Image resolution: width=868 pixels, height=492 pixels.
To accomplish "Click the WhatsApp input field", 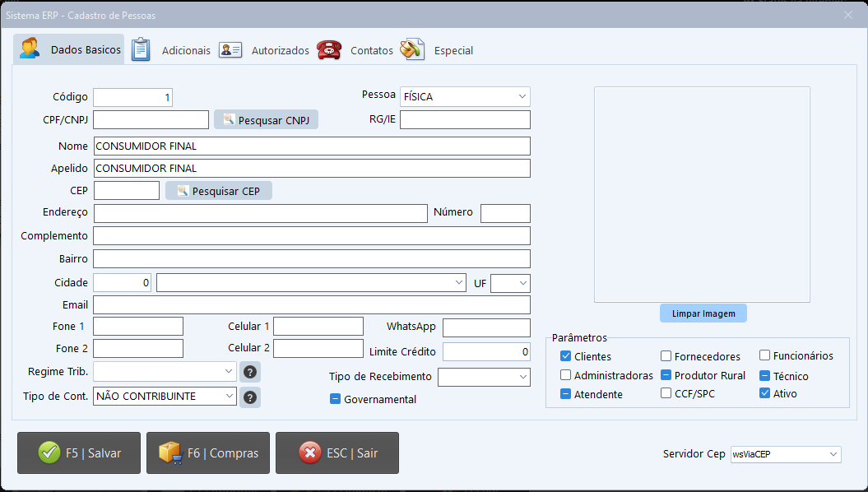I will 486,327.
